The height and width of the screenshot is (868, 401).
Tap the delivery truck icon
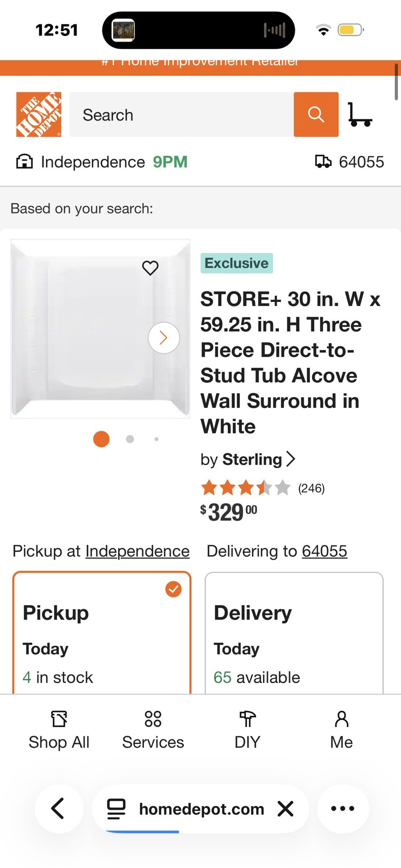323,162
